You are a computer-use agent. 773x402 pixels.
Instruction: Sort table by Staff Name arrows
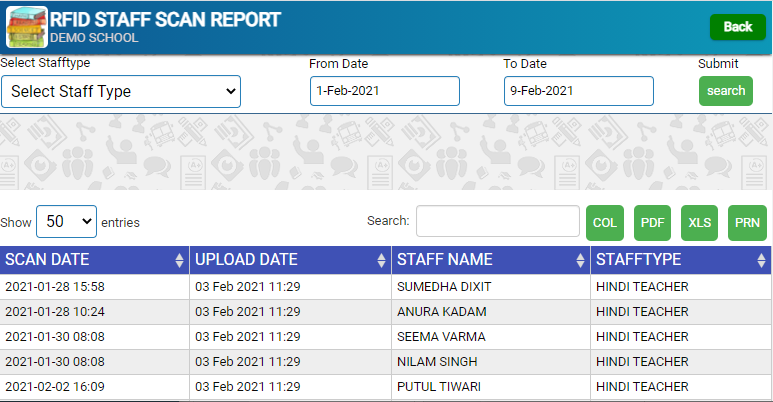(x=580, y=260)
